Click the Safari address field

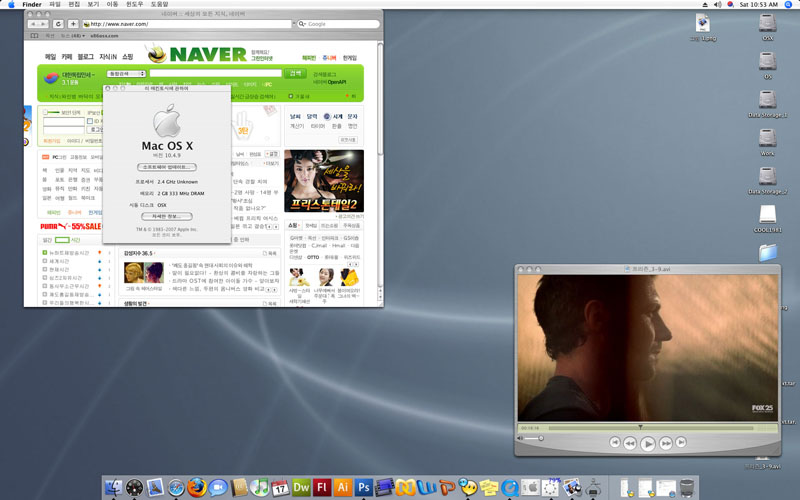pyautogui.click(x=187, y=24)
